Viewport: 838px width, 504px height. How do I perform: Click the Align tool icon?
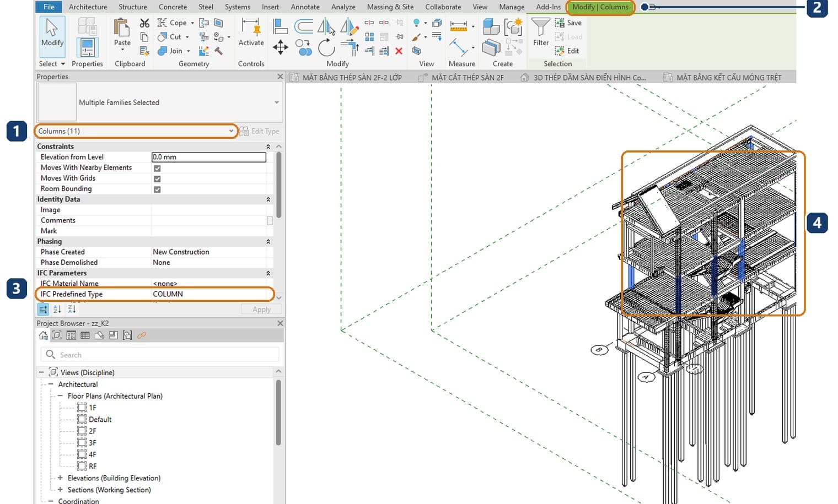pyautogui.click(x=281, y=26)
